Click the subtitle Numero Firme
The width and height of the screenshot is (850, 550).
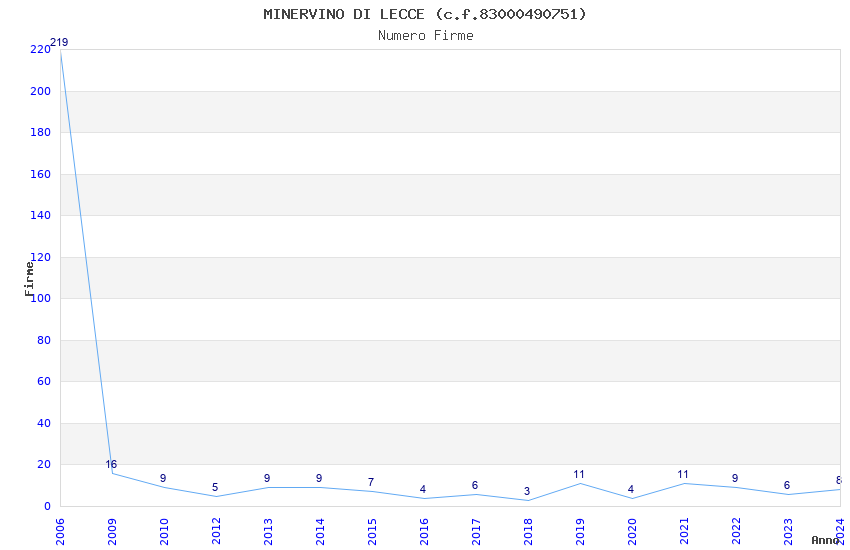(425, 36)
